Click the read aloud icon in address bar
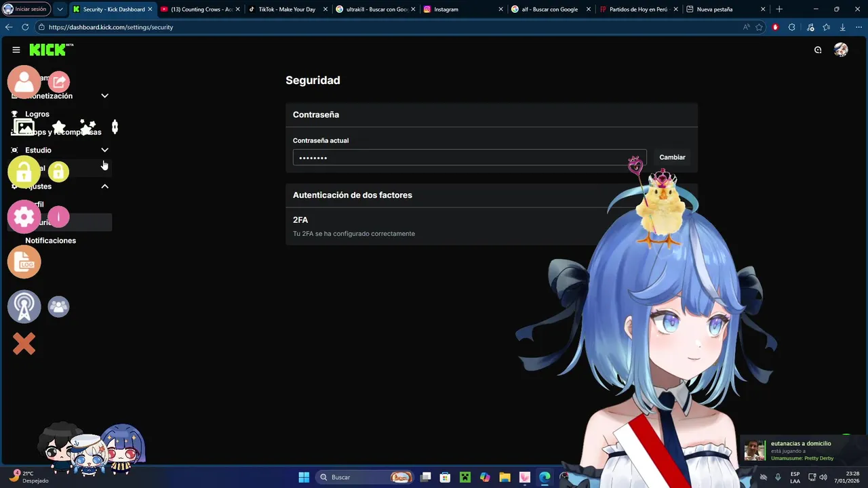 click(746, 27)
